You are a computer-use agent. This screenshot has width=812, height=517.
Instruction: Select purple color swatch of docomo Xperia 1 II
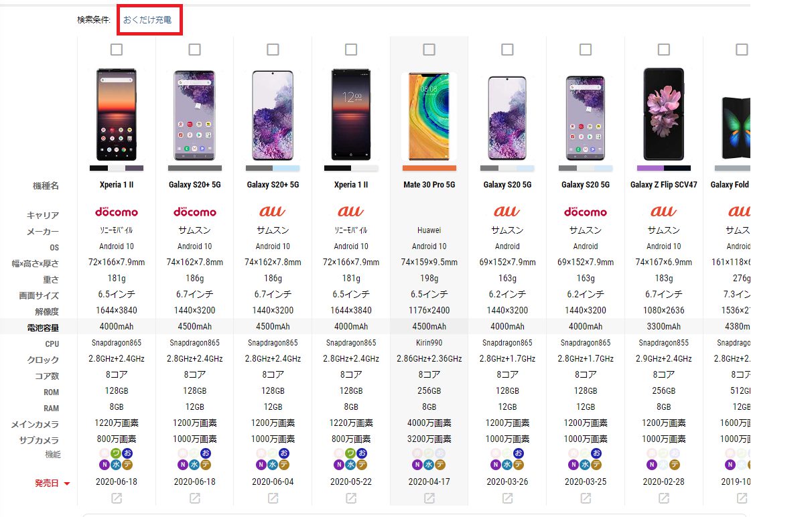(x=135, y=168)
